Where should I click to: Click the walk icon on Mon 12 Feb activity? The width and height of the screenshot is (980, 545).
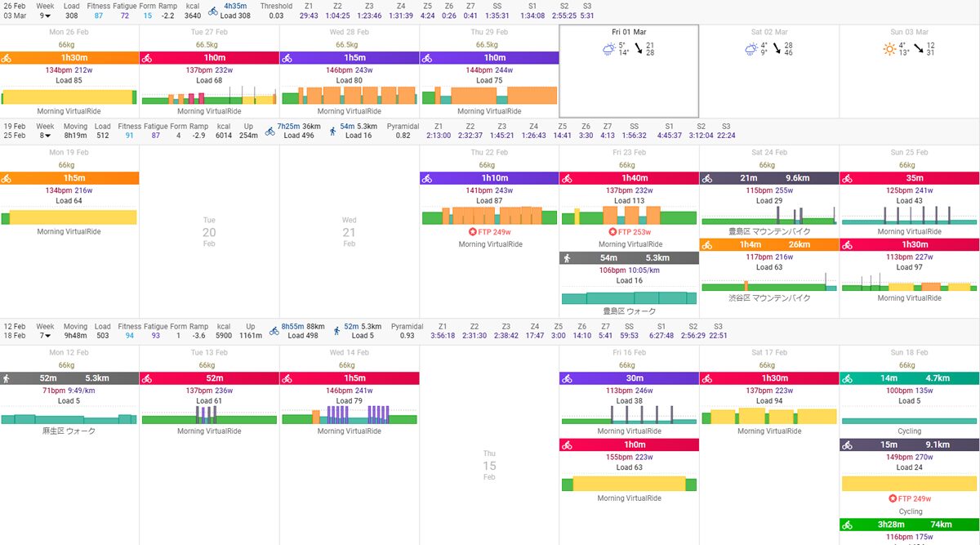click(7, 378)
